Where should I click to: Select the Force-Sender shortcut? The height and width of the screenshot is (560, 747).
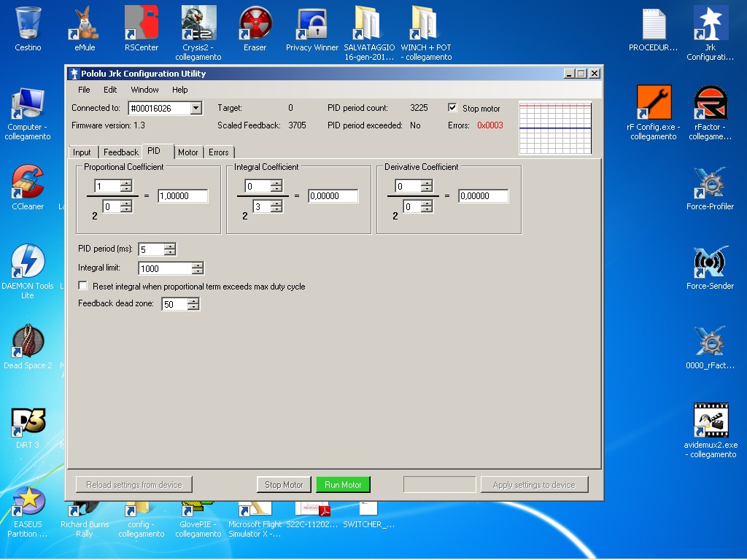pos(711,262)
